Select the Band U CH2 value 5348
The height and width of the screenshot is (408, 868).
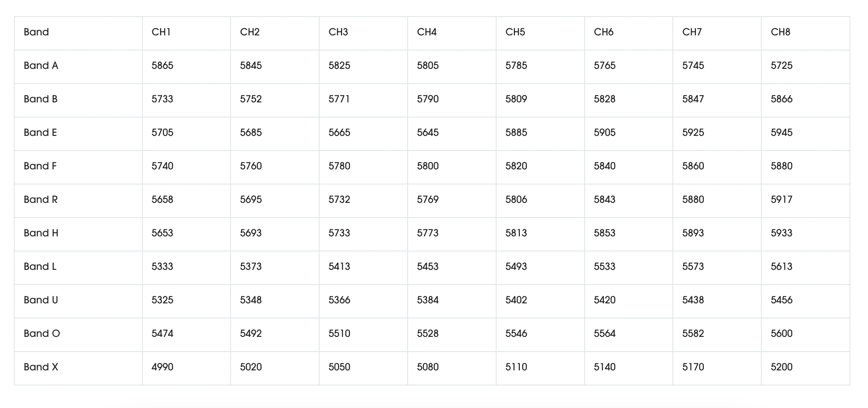tap(251, 300)
